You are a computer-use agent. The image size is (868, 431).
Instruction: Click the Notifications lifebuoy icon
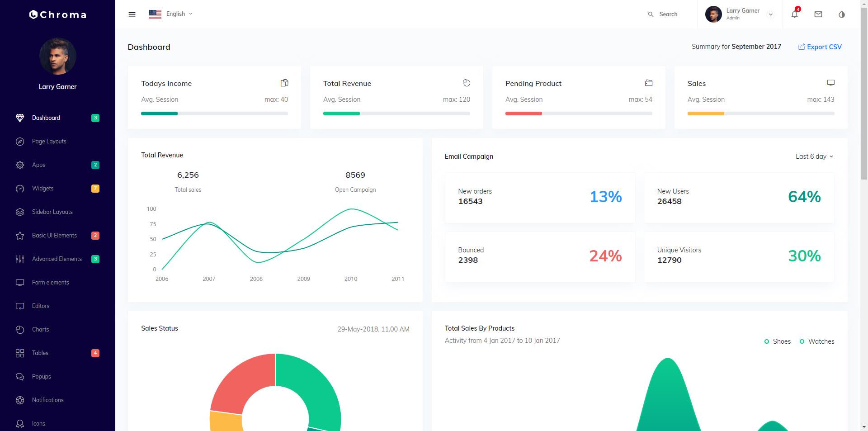pyautogui.click(x=20, y=400)
